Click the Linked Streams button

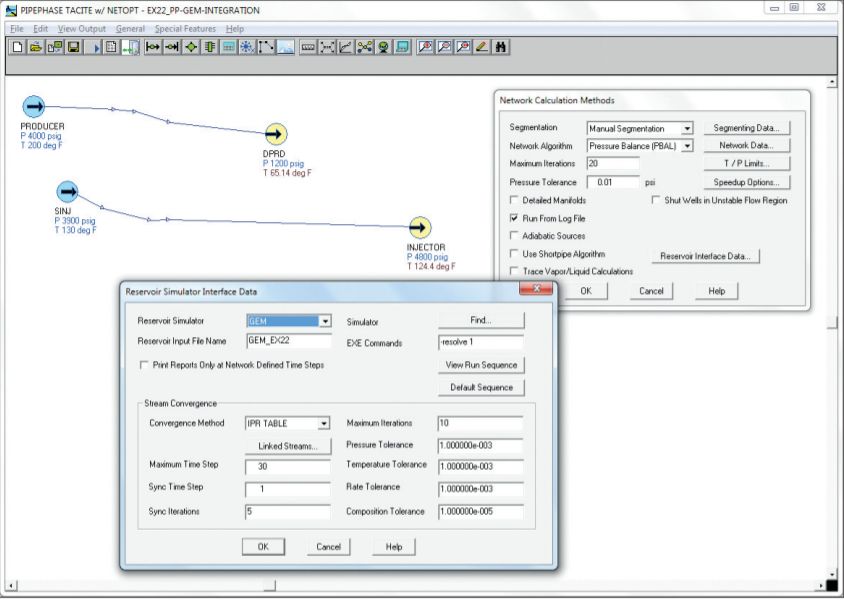(x=288, y=445)
